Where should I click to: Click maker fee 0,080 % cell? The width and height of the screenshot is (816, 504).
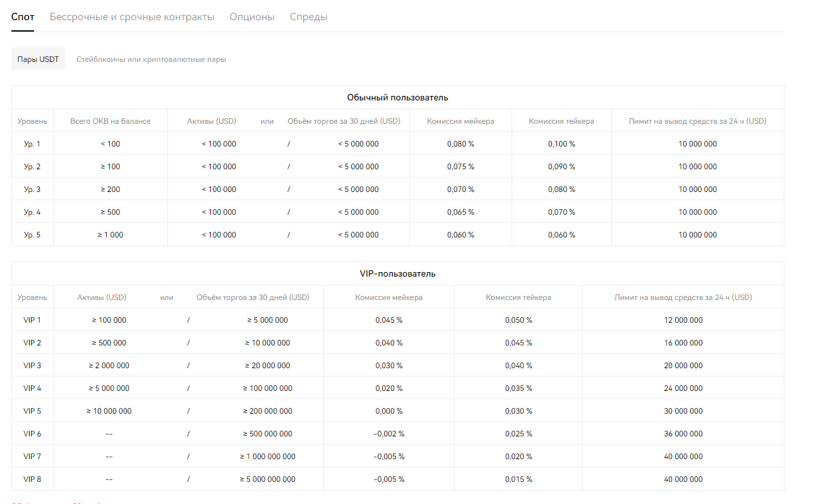click(x=460, y=144)
